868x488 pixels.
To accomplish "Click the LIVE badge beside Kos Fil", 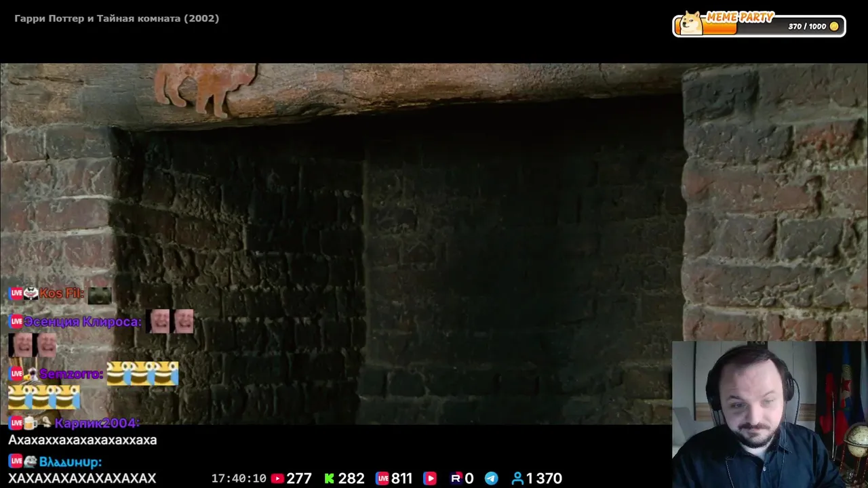I will click(16, 293).
